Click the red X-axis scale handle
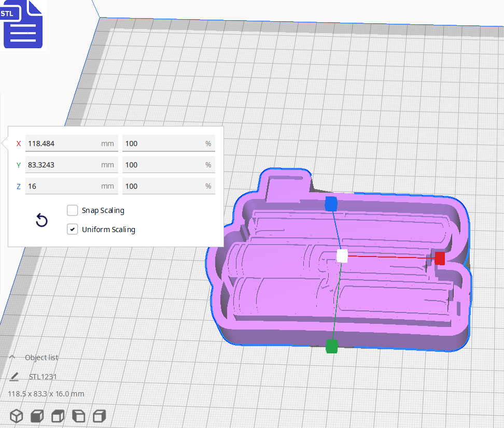Image resolution: width=504 pixels, height=428 pixels. pyautogui.click(x=440, y=258)
